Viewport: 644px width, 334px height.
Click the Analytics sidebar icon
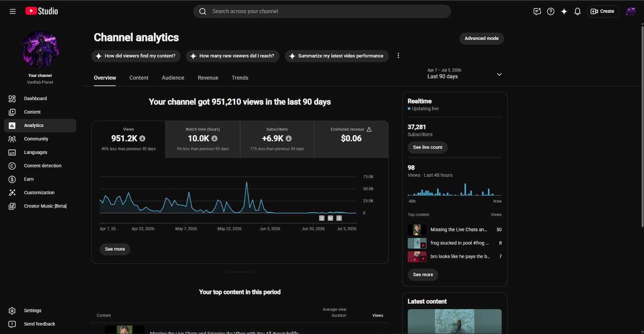pos(12,126)
